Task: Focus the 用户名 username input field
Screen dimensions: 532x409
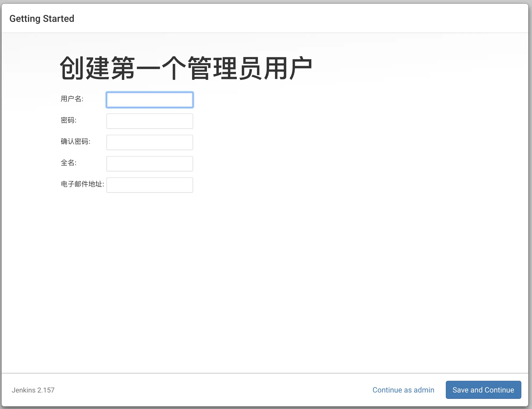Action: [149, 100]
